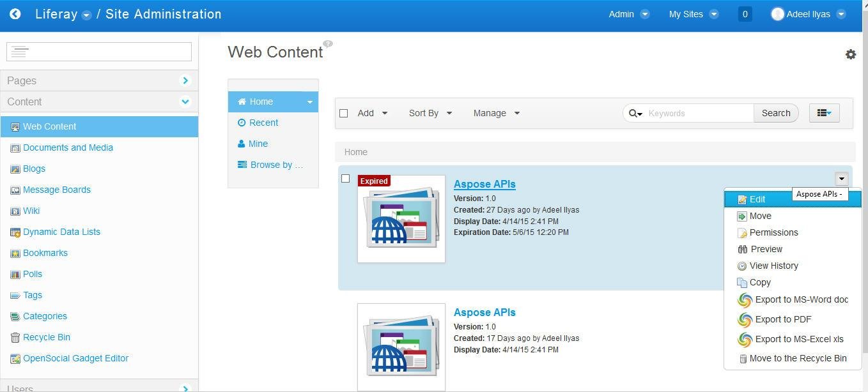Click the back arrow icon in header
Viewport: 868px width, 392px height.
click(x=15, y=14)
